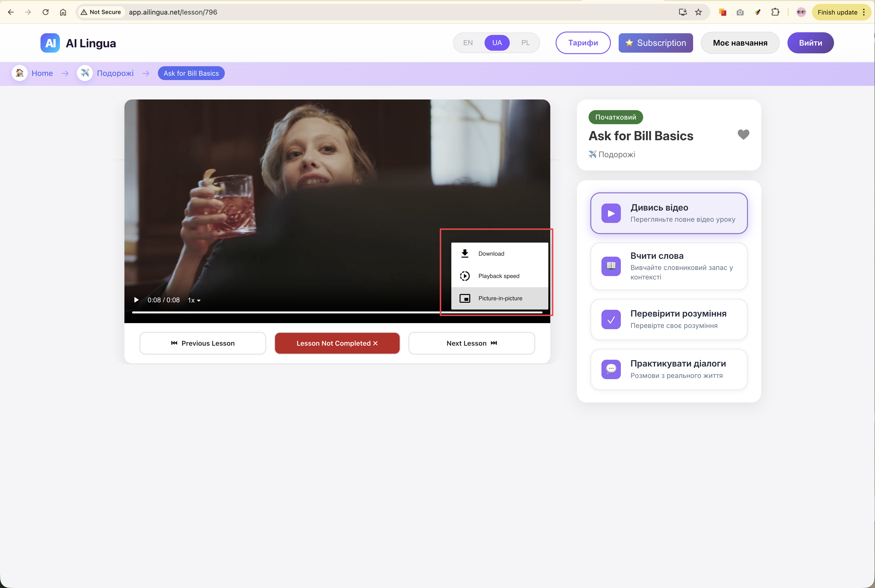
Task: Click the AI Lingua logo icon
Action: click(50, 43)
